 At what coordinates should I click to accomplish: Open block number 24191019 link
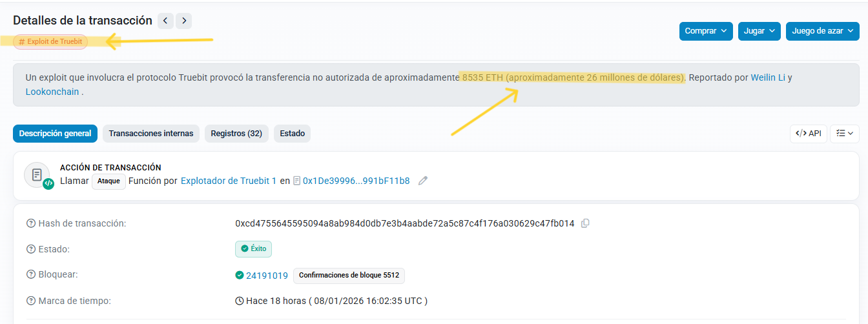tap(267, 275)
